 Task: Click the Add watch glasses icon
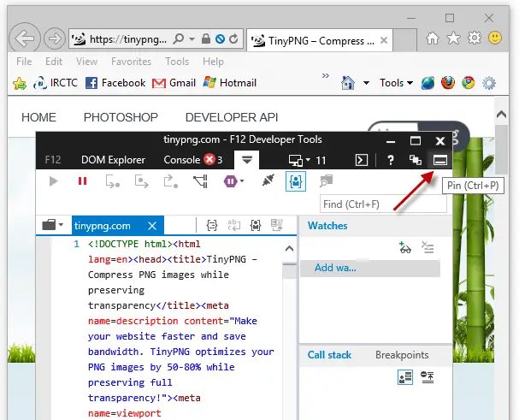pos(404,248)
